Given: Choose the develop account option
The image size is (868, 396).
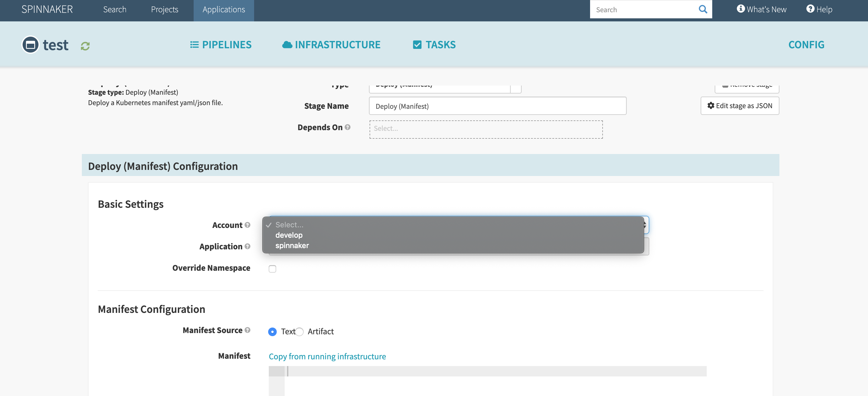Looking at the screenshot, I should tap(453, 235).
